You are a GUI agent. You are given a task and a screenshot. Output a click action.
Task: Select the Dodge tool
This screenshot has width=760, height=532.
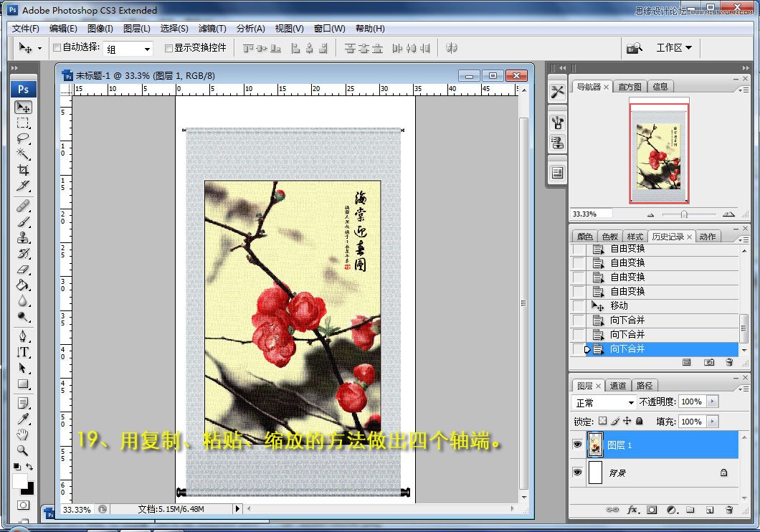pyautogui.click(x=23, y=317)
